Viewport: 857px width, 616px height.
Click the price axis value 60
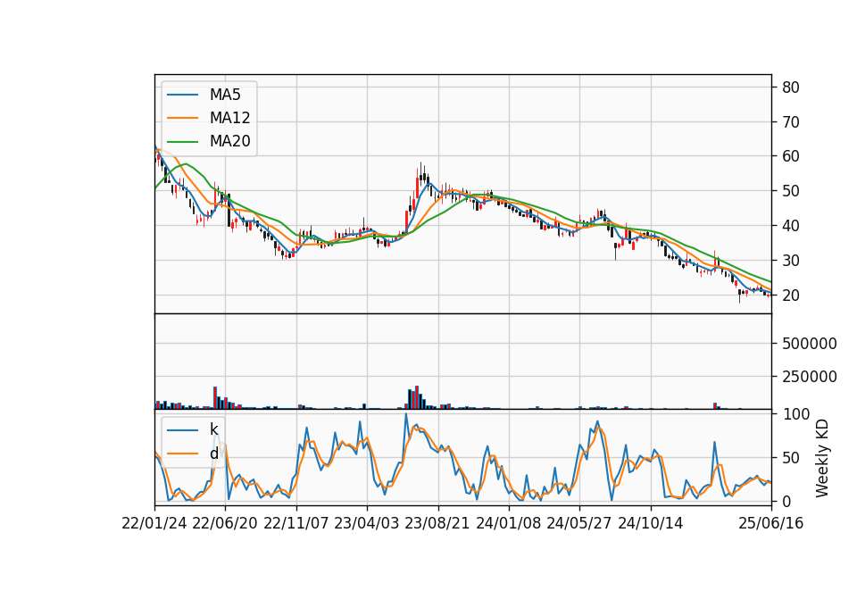tap(790, 156)
